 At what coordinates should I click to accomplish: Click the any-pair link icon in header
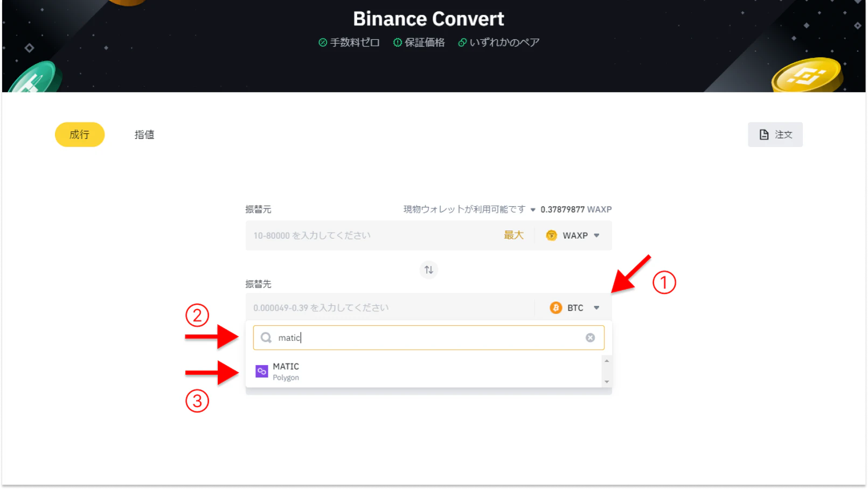coord(462,43)
